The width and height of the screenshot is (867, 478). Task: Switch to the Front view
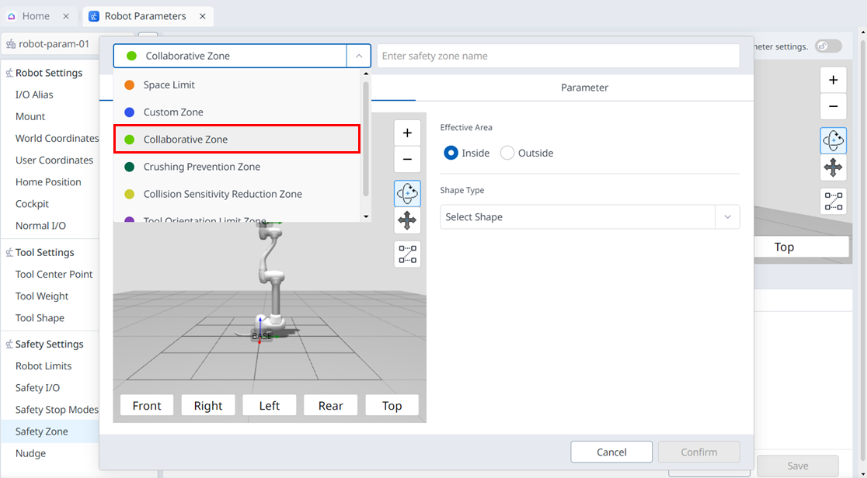click(146, 405)
